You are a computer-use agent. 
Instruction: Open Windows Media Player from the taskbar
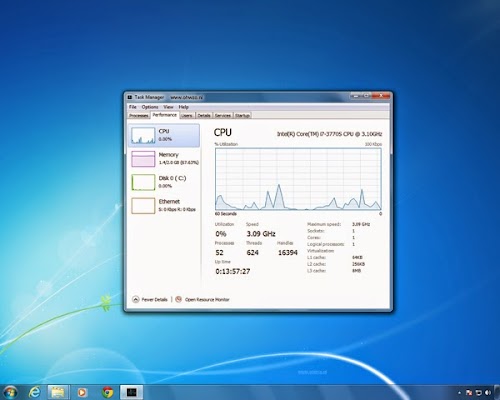[x=82, y=392]
